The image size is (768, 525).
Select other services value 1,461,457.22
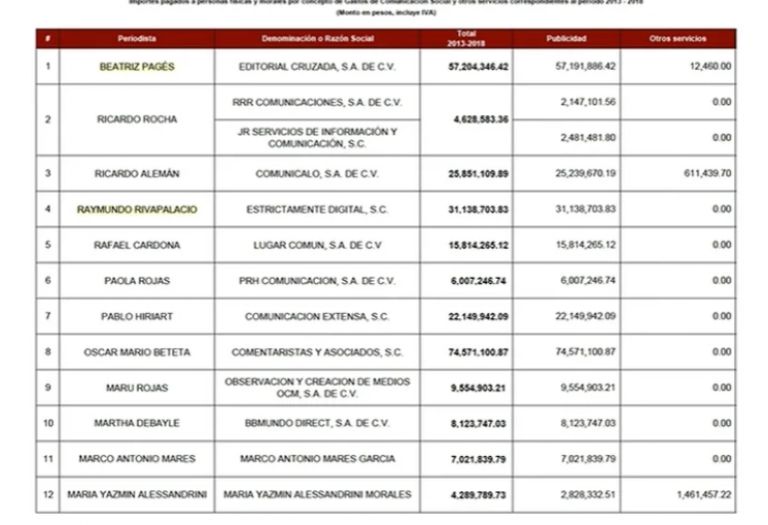(704, 495)
